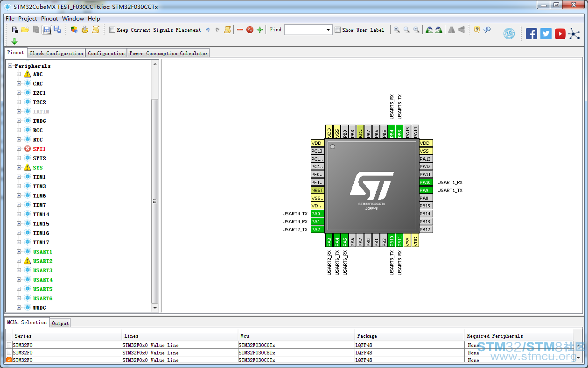The height and width of the screenshot is (368, 588).
Task: Create a new project from the toolbar
Action: [15, 30]
